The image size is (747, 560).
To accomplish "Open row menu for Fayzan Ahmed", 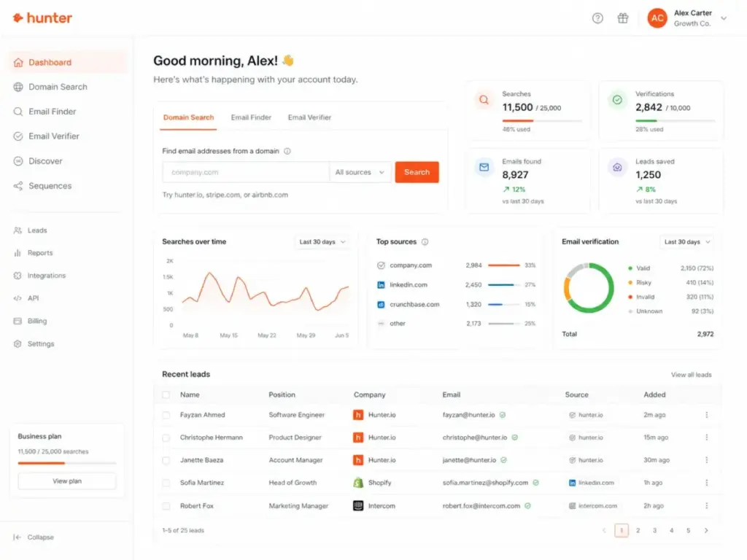I will point(706,415).
